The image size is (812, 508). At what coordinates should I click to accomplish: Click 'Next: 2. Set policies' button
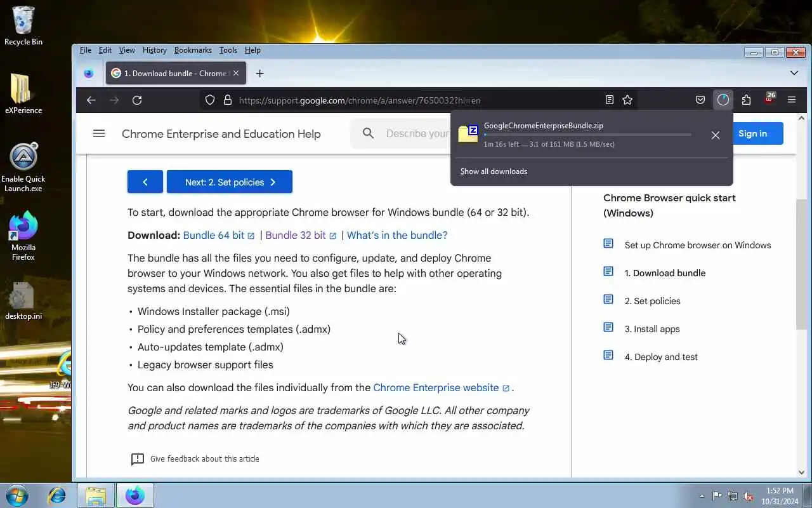tap(230, 182)
